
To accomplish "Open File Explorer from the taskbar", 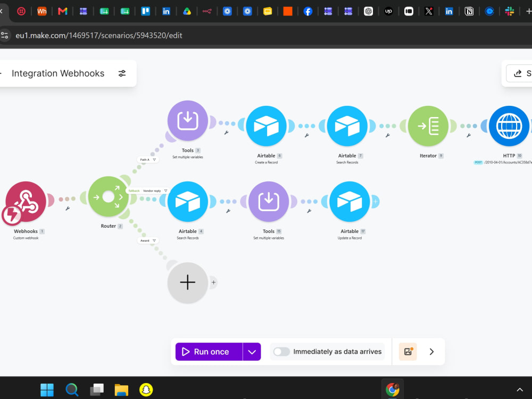I will click(121, 390).
